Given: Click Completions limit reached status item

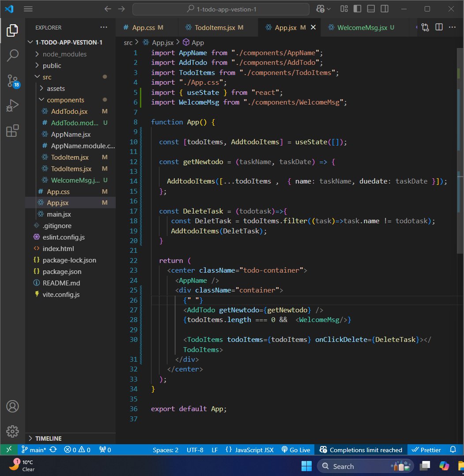Looking at the screenshot, I should point(361,450).
